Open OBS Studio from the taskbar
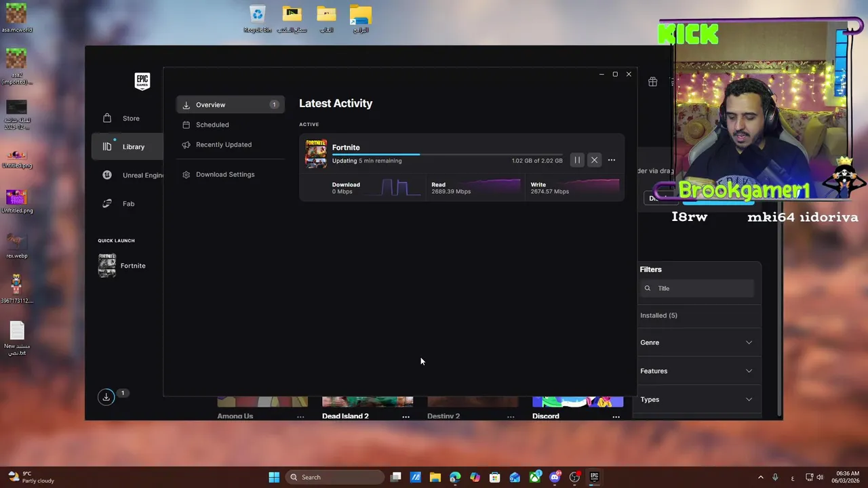The image size is (868, 488). point(574,477)
